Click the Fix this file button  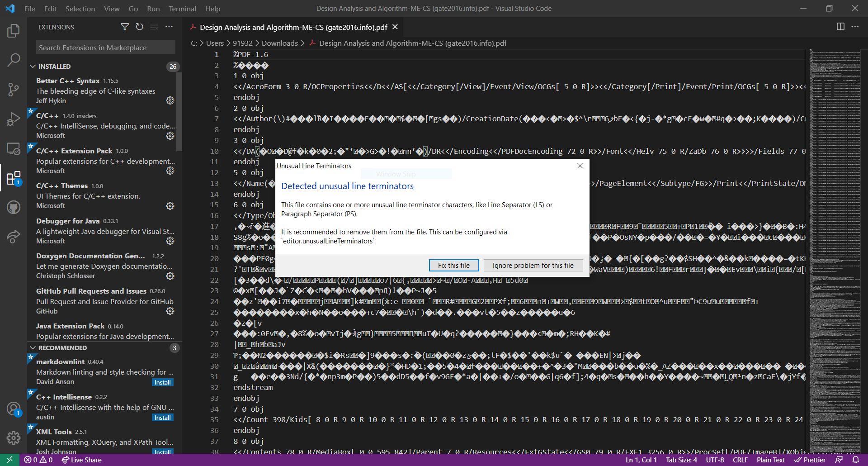click(453, 265)
